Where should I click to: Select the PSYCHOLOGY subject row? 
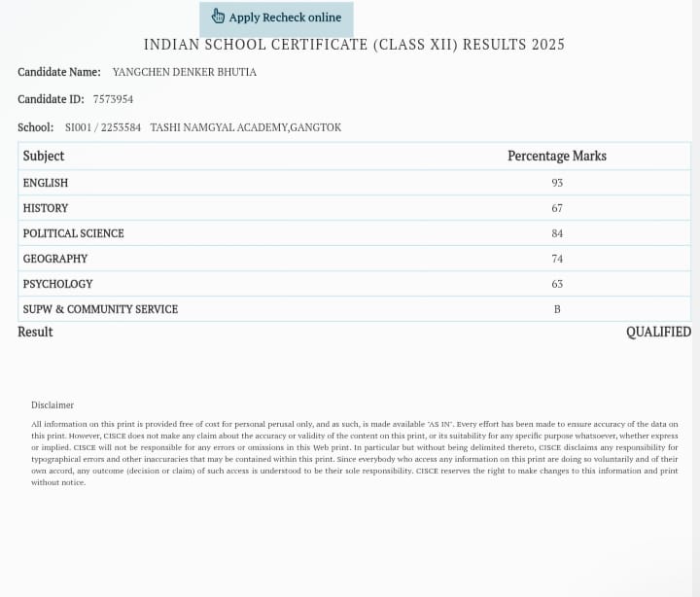point(58,284)
